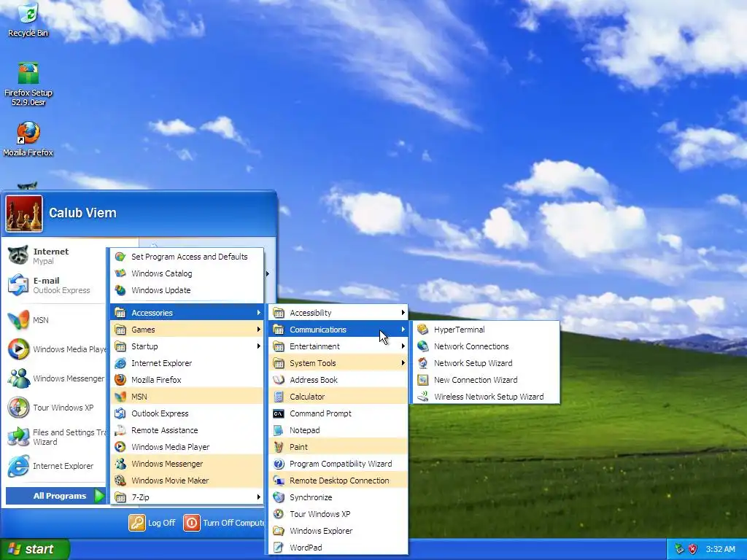
Task: Open Files and Settings Transfer Wizard icon
Action: tap(18, 437)
